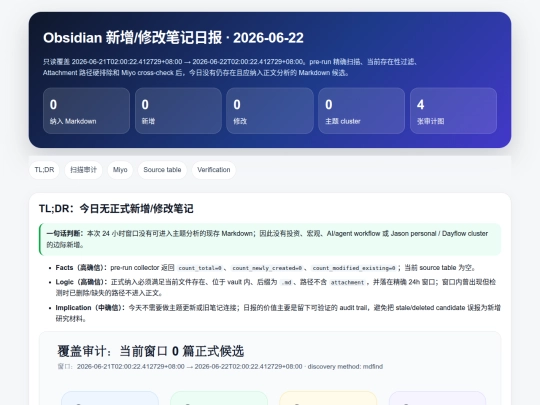Click the Implication（中确信） bullet label

(x=91, y=308)
